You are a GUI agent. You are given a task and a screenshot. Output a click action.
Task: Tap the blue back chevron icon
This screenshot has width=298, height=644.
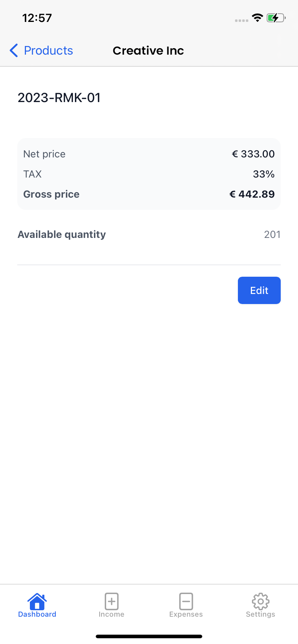click(x=14, y=51)
